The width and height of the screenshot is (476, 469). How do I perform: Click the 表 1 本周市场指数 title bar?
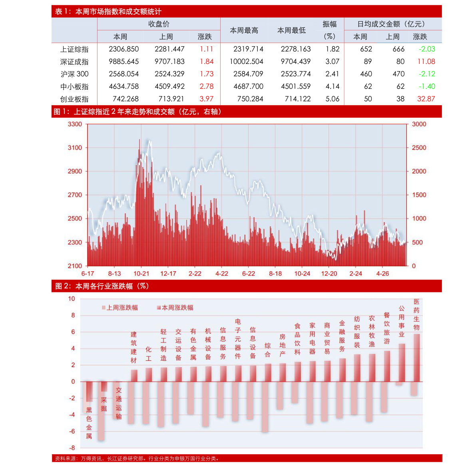tap(108, 12)
